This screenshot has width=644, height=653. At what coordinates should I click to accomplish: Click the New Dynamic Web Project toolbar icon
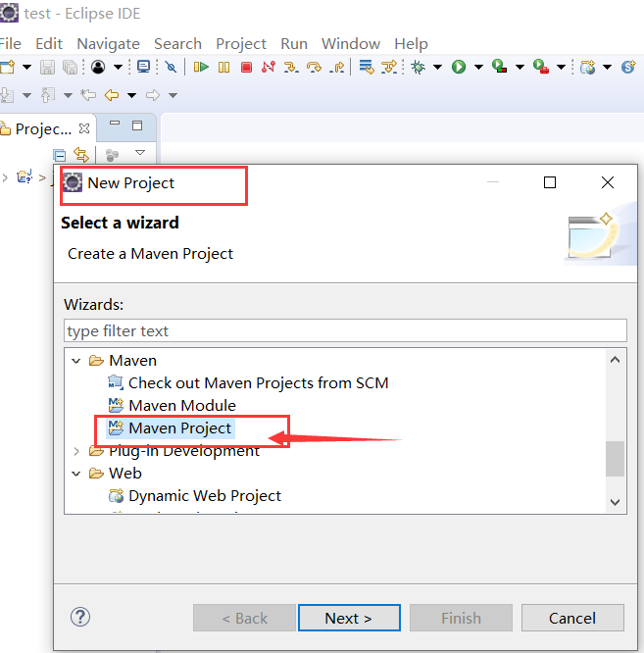(x=588, y=67)
